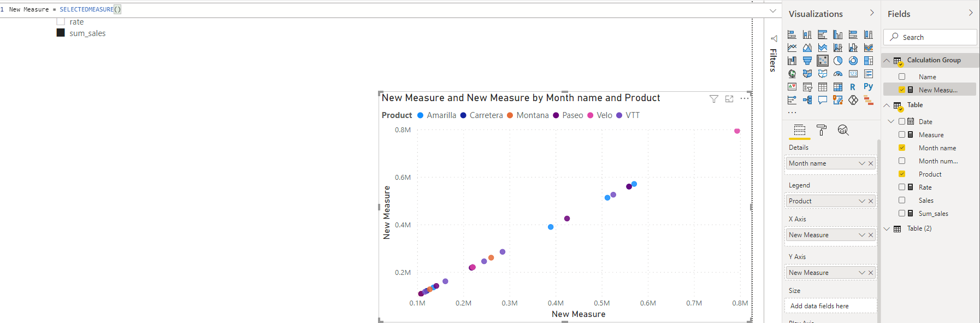Switch to the Fields well tab
Viewport: 980px width, 323px height.
click(x=800, y=130)
